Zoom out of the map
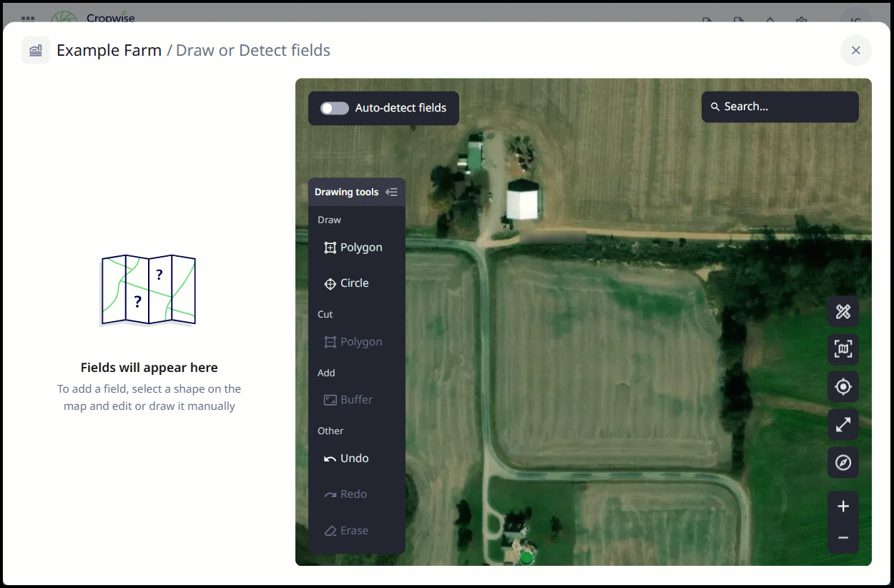 point(843,538)
